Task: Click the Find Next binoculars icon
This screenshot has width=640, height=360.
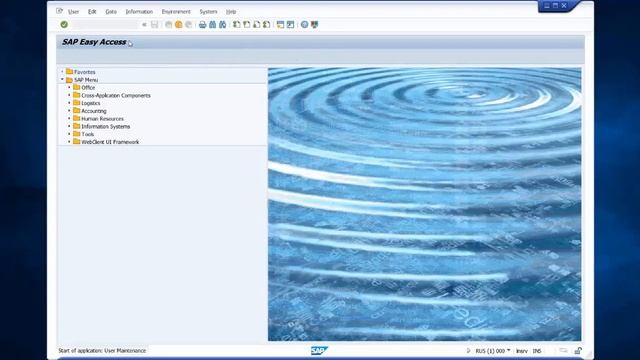Action: click(x=222, y=24)
